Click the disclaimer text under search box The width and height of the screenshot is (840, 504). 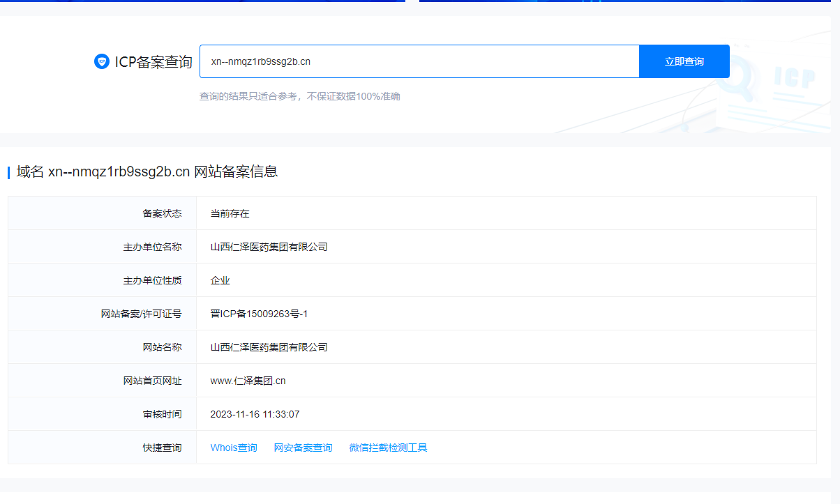point(300,96)
